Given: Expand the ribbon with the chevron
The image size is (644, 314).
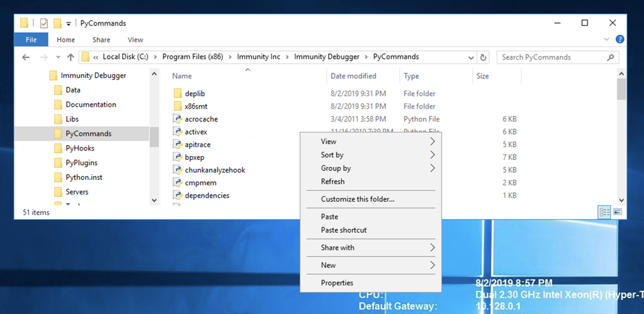Looking at the screenshot, I should (607, 39).
